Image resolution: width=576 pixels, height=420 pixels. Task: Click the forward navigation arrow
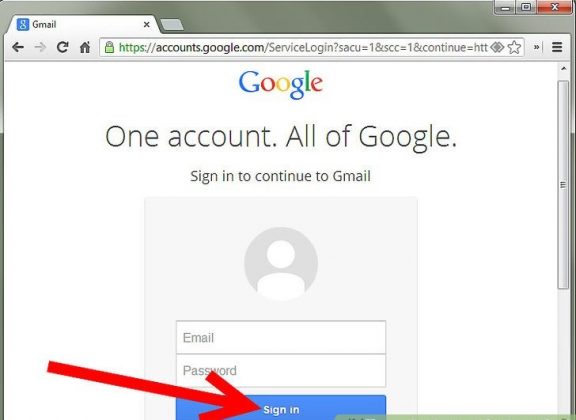40,47
